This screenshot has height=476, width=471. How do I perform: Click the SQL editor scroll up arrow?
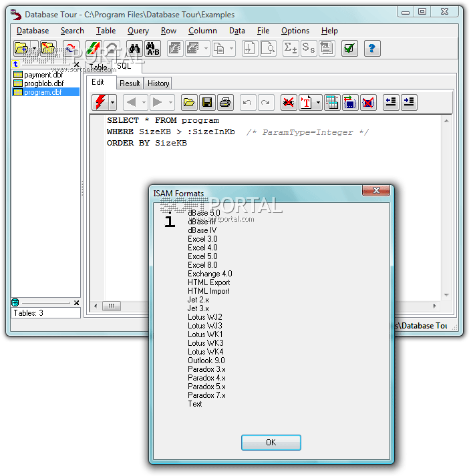pos(446,121)
